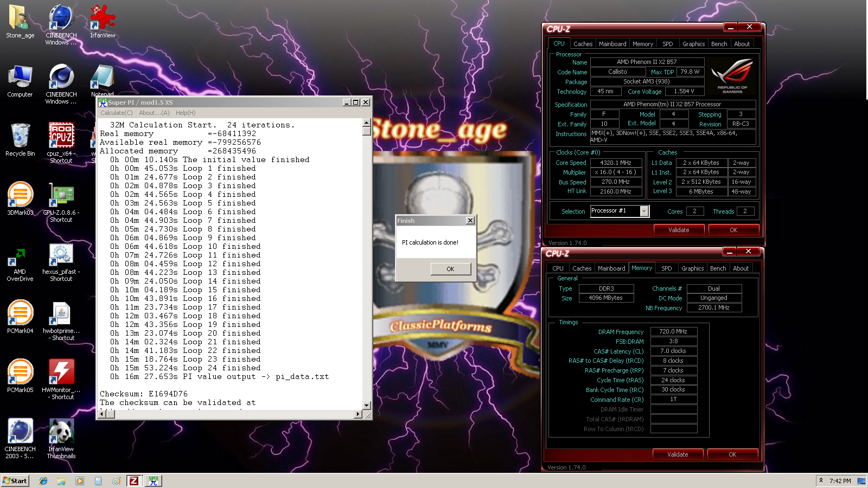Click Super PI vertical scrollbar down arrow
The height and width of the screenshot is (488, 868).
point(367,406)
